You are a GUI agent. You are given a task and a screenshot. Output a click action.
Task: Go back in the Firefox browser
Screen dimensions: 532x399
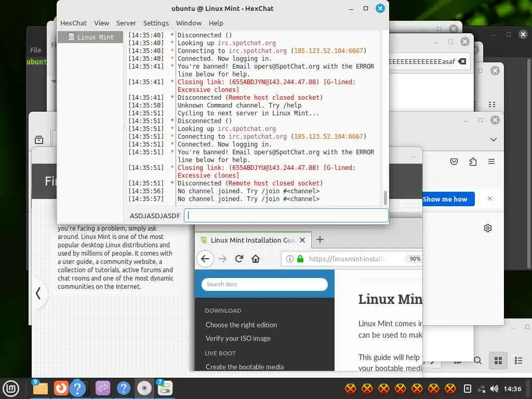coord(205,259)
